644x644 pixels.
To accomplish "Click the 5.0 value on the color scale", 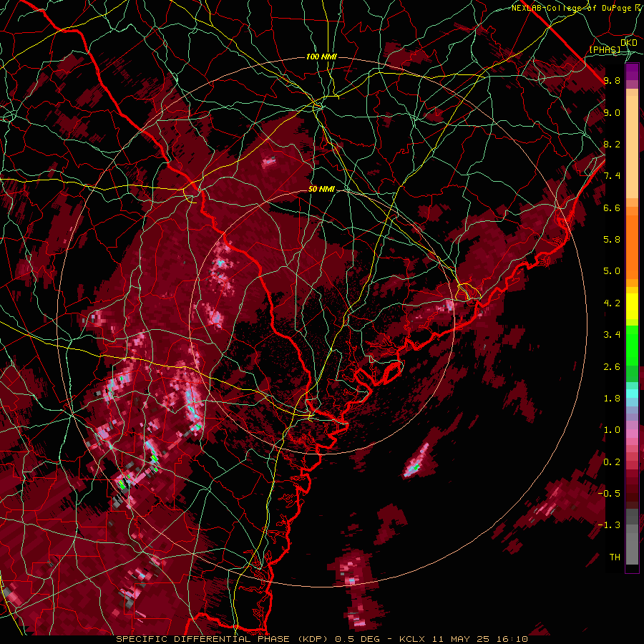I will click(612, 271).
